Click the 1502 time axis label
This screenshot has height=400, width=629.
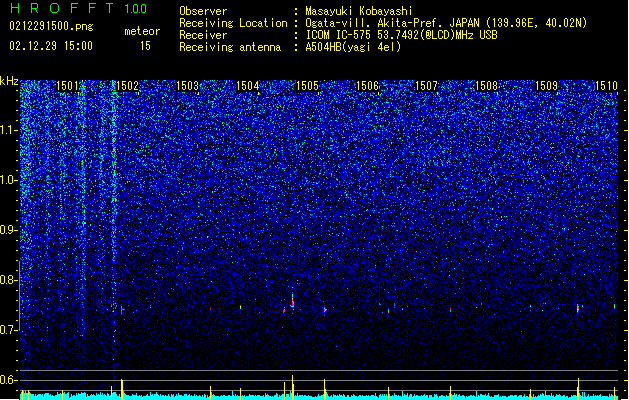coord(127,86)
